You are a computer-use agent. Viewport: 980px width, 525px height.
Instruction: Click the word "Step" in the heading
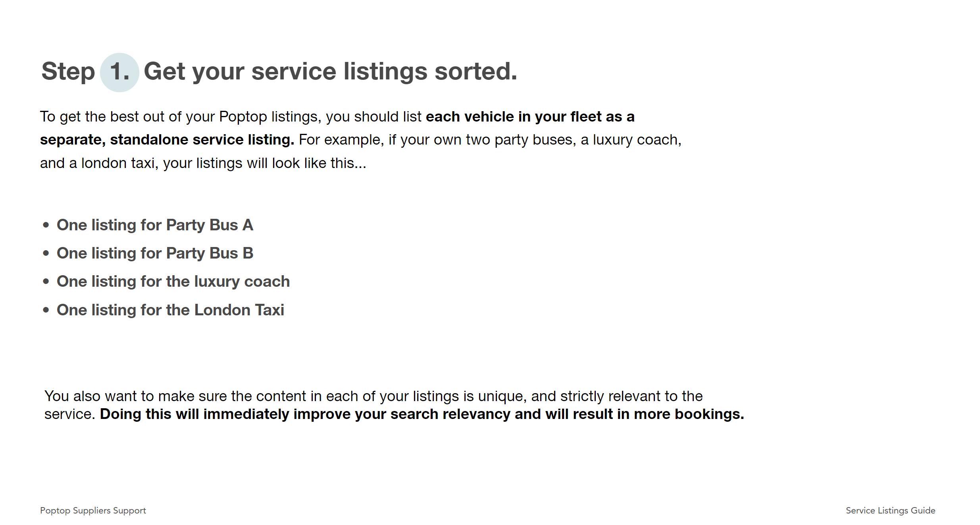coord(68,72)
